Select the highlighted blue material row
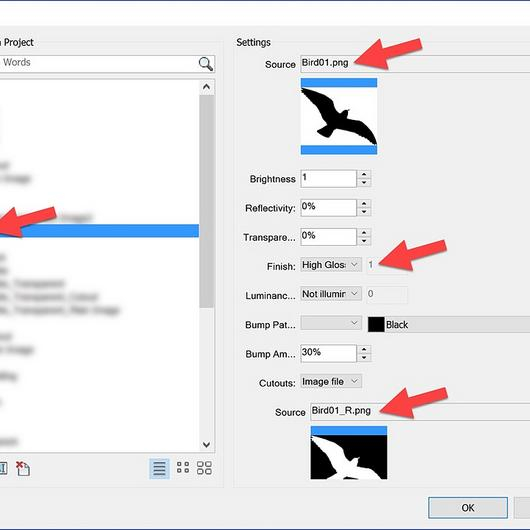530x530 pixels. pos(99,231)
